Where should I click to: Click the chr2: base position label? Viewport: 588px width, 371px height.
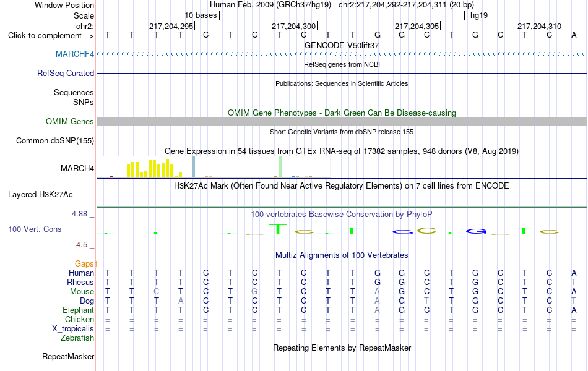(85, 26)
